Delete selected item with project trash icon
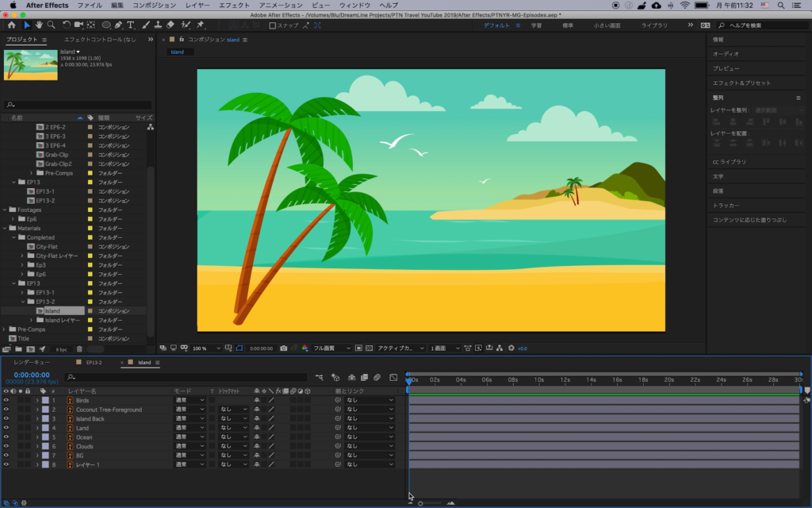Viewport: 812px width, 508px height. [79, 349]
